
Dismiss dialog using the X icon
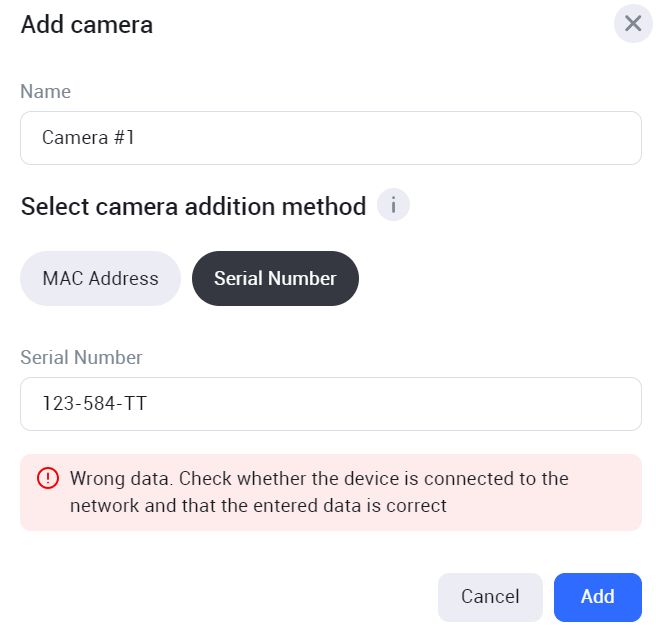coord(632,24)
